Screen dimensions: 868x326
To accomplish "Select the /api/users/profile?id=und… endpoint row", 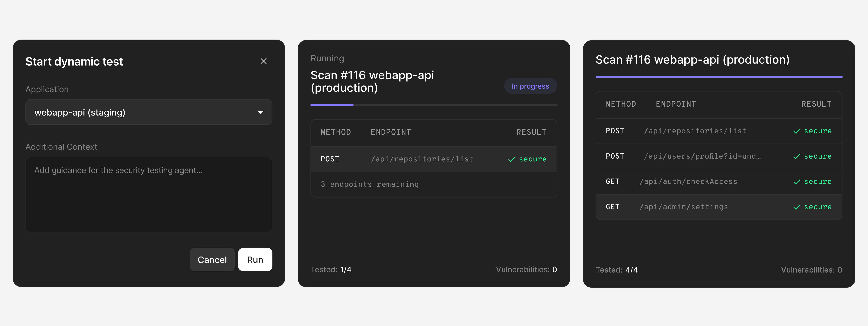I will (x=719, y=156).
